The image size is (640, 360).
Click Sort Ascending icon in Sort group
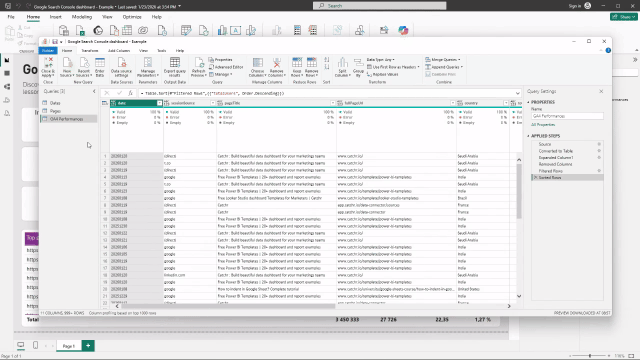pos(327,60)
